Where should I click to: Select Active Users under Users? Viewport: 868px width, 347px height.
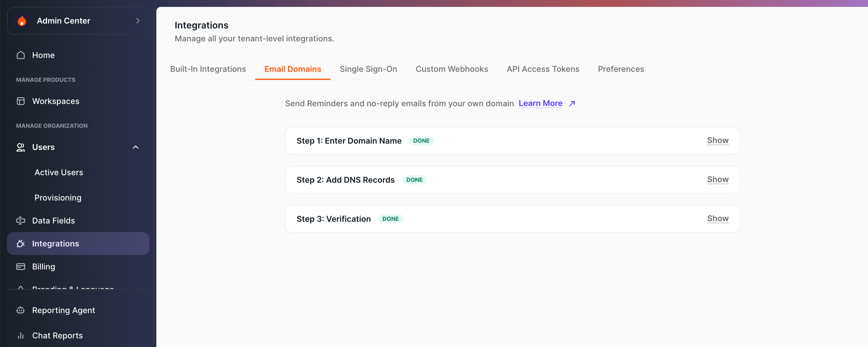[59, 172]
